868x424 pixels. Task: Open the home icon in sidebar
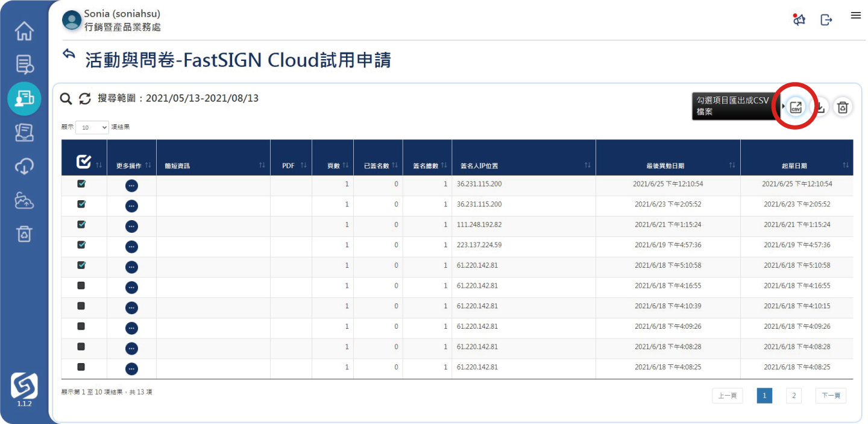pos(24,31)
